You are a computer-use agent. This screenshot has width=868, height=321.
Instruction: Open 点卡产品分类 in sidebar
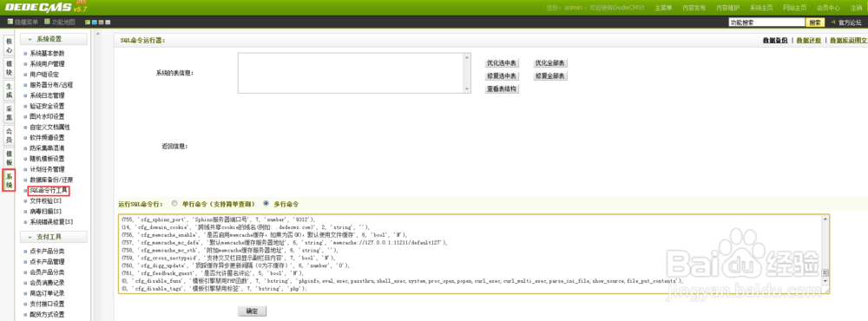click(x=47, y=252)
